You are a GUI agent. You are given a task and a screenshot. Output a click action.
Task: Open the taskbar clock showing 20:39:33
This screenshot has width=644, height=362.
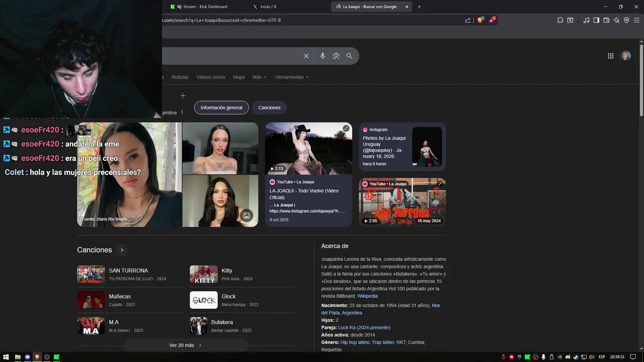click(x=617, y=357)
